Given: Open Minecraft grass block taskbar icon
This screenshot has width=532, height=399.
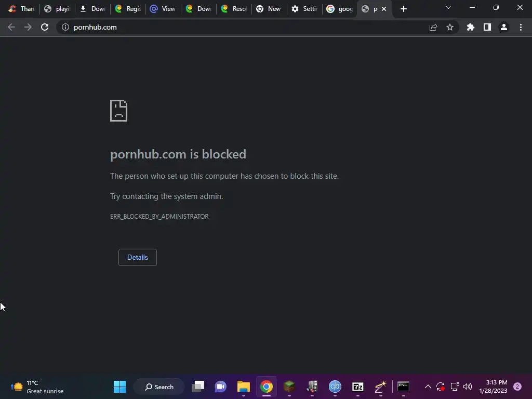Looking at the screenshot, I should 289,387.
